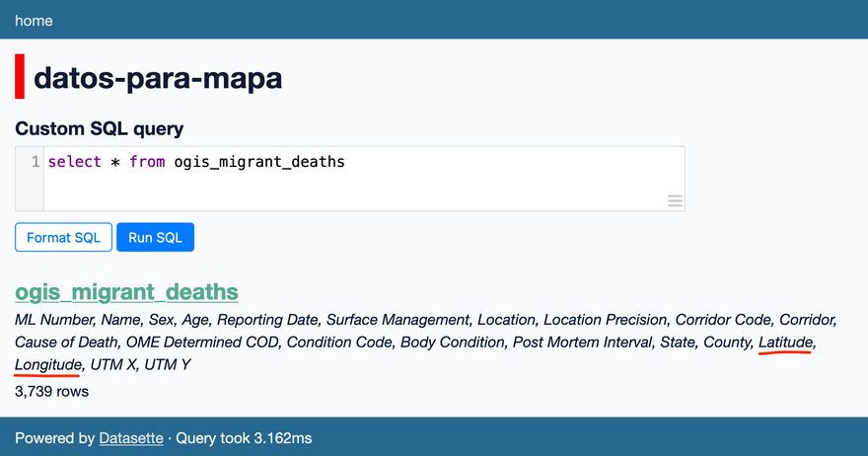Click the Query took 3.162ms text
This screenshot has width=868, height=456.
click(244, 438)
